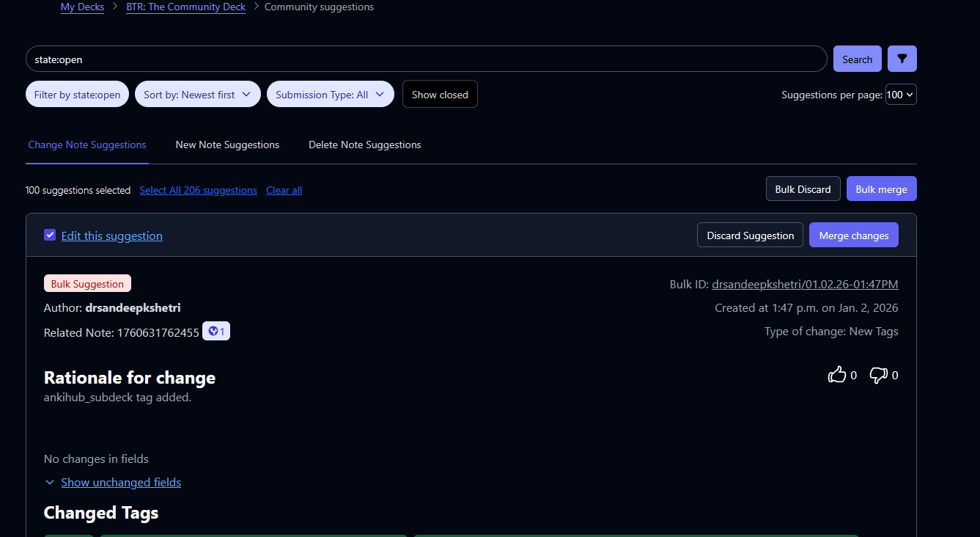Click the Bulk Discard button

tap(803, 189)
